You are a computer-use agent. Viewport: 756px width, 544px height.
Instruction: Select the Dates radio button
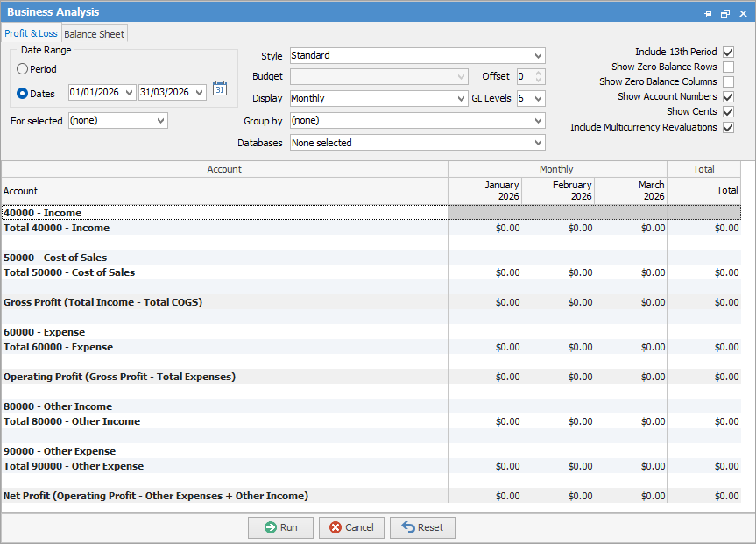pyautogui.click(x=22, y=93)
